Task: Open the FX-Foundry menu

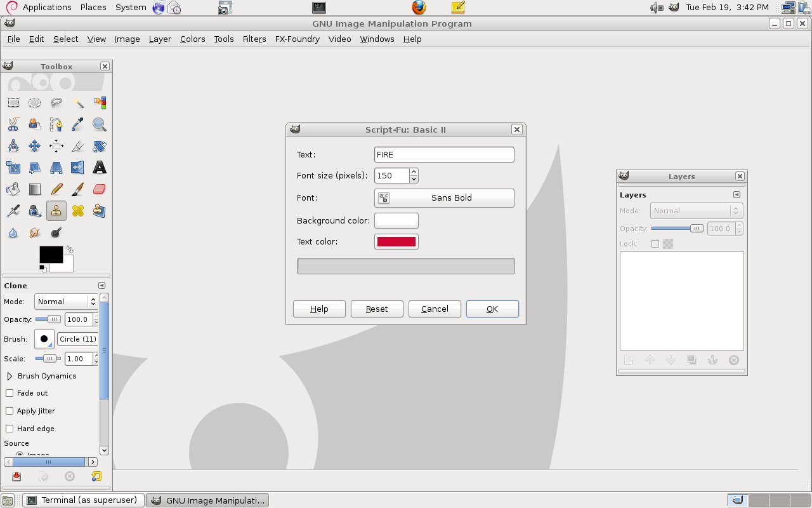Action: (297, 39)
